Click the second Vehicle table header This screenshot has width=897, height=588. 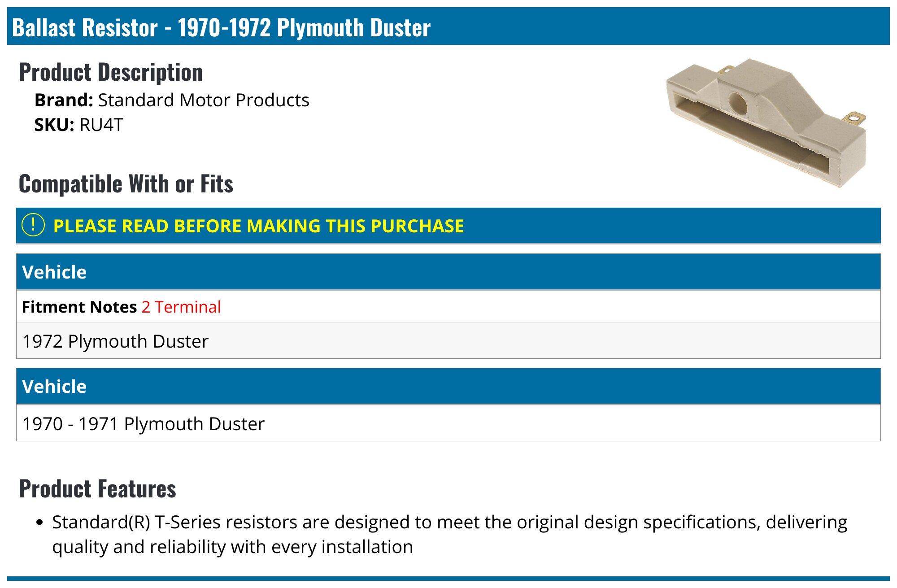tap(54, 387)
